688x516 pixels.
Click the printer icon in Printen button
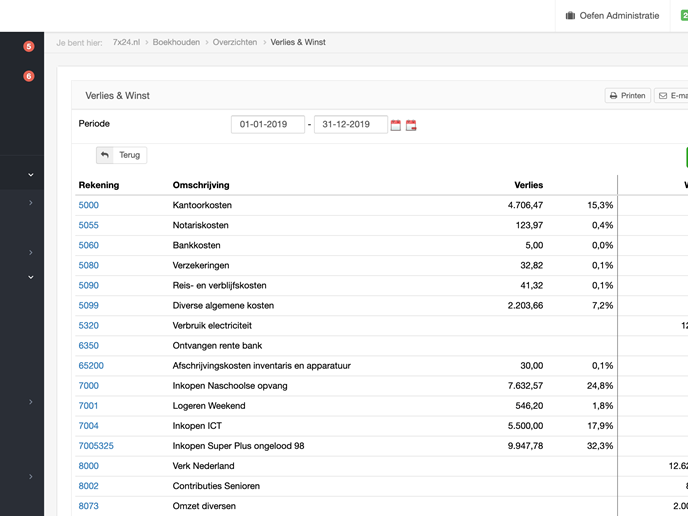pos(613,96)
